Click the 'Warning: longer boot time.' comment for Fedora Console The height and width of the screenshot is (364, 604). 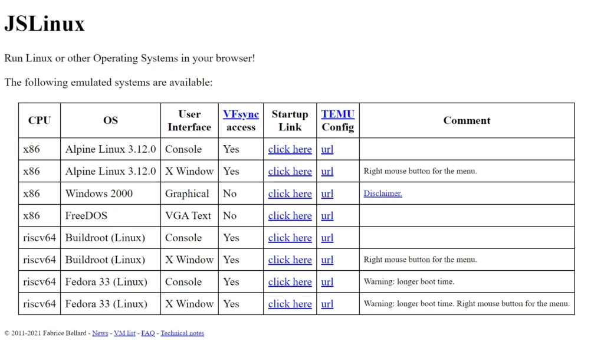(409, 281)
